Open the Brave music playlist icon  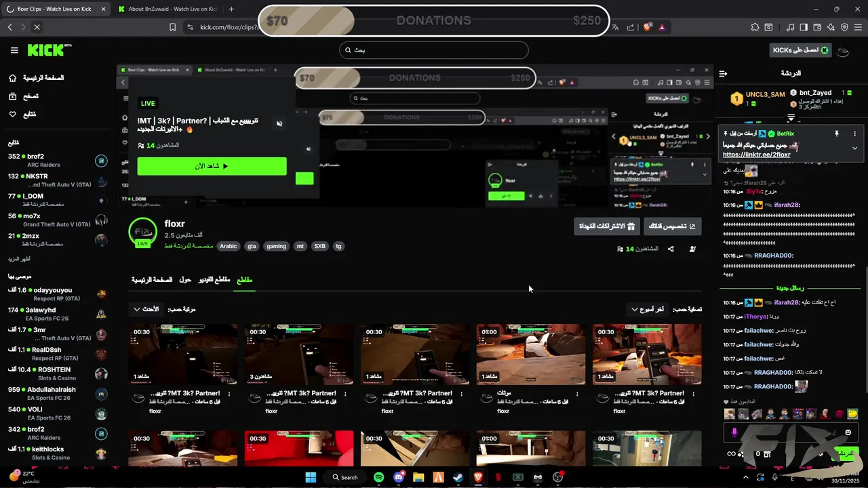click(x=791, y=27)
